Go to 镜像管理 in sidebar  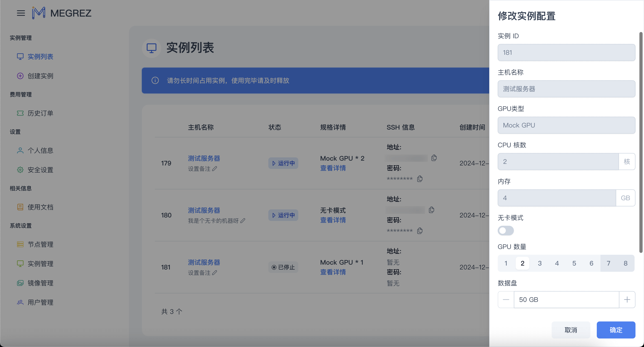(x=40, y=283)
